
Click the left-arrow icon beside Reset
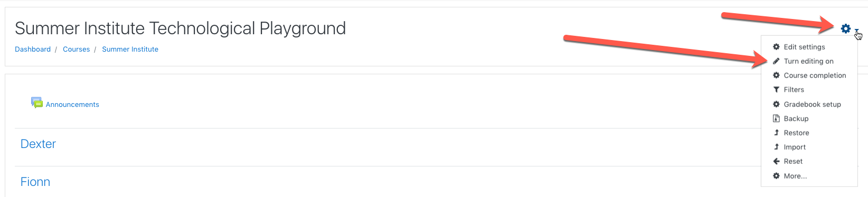776,161
